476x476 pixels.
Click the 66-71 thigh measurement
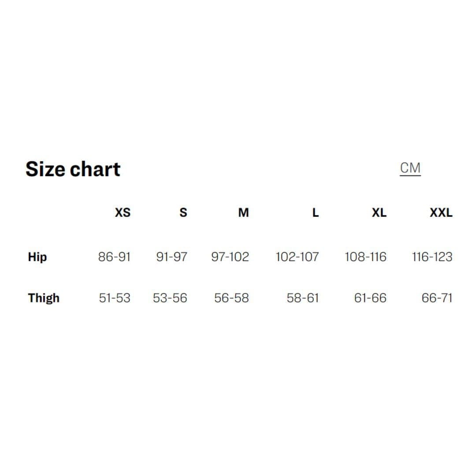pos(437,298)
